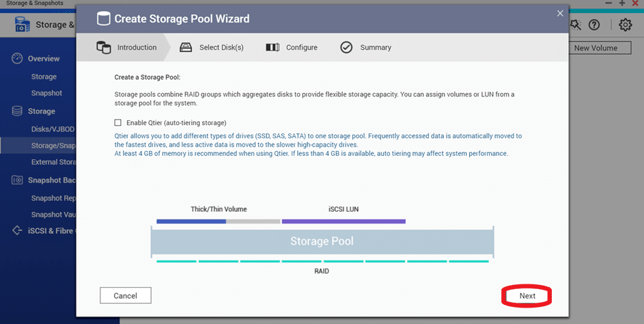Viewport: 644px width, 324px height.
Task: Click the iSCSI & Fibre Channel icon
Action: (x=17, y=230)
